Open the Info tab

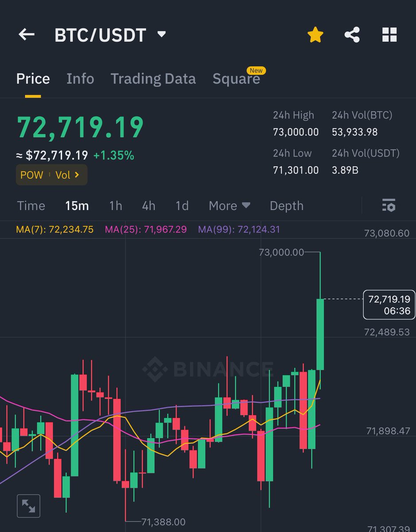click(x=81, y=78)
